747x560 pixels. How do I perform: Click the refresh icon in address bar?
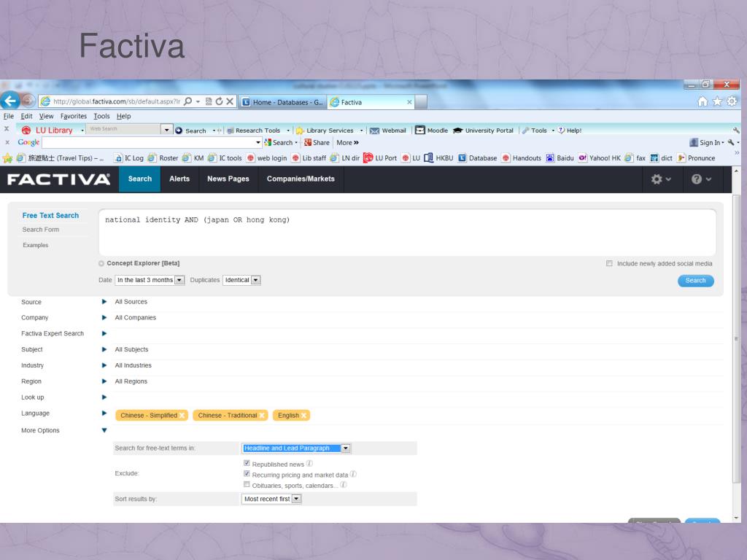tap(219, 101)
